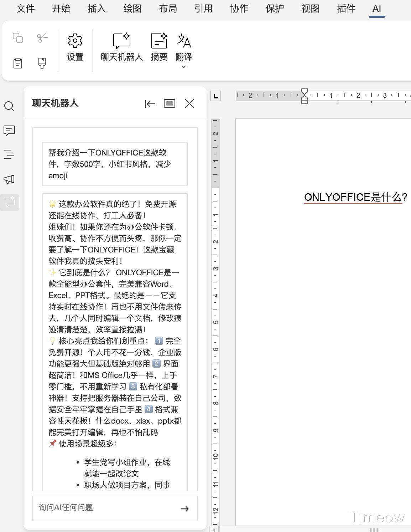The image size is (411, 532).
Task: Move chatbot panel with arrow-to-bar icon
Action: 150,104
